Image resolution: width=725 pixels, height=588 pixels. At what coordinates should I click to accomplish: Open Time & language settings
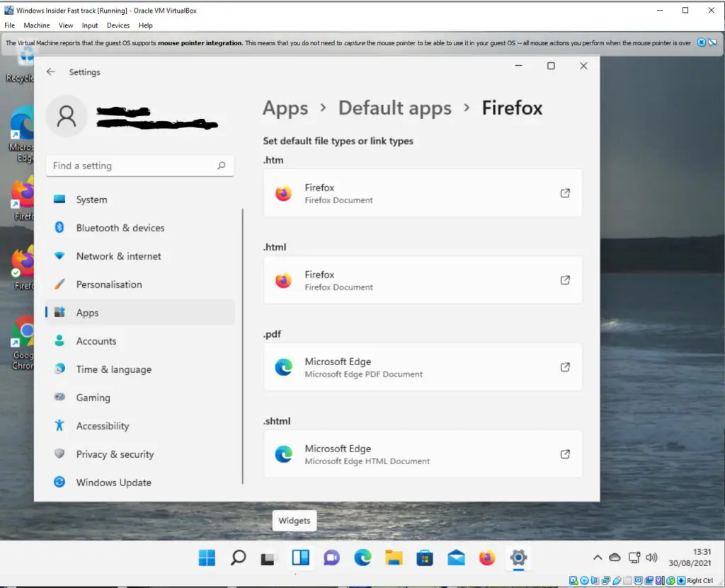click(140, 369)
